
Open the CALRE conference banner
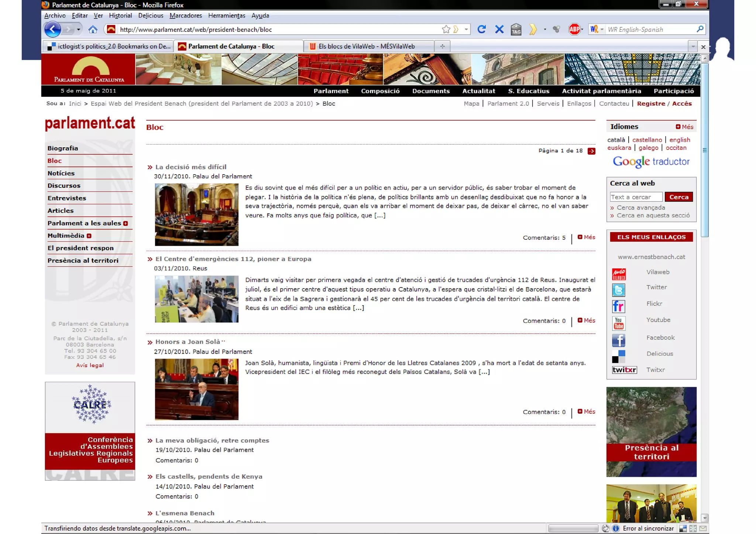pyautogui.click(x=90, y=431)
